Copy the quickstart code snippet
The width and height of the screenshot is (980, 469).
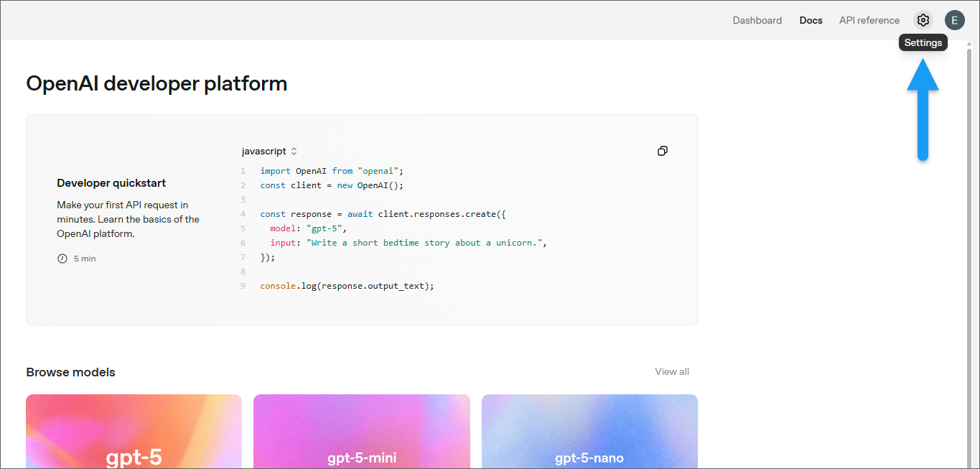click(663, 151)
